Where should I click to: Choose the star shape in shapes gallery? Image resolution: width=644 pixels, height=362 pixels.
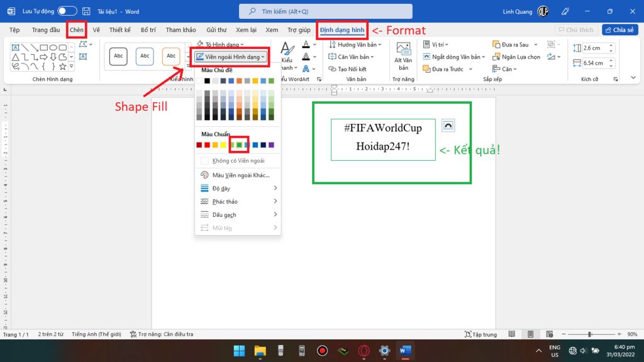tap(62, 66)
